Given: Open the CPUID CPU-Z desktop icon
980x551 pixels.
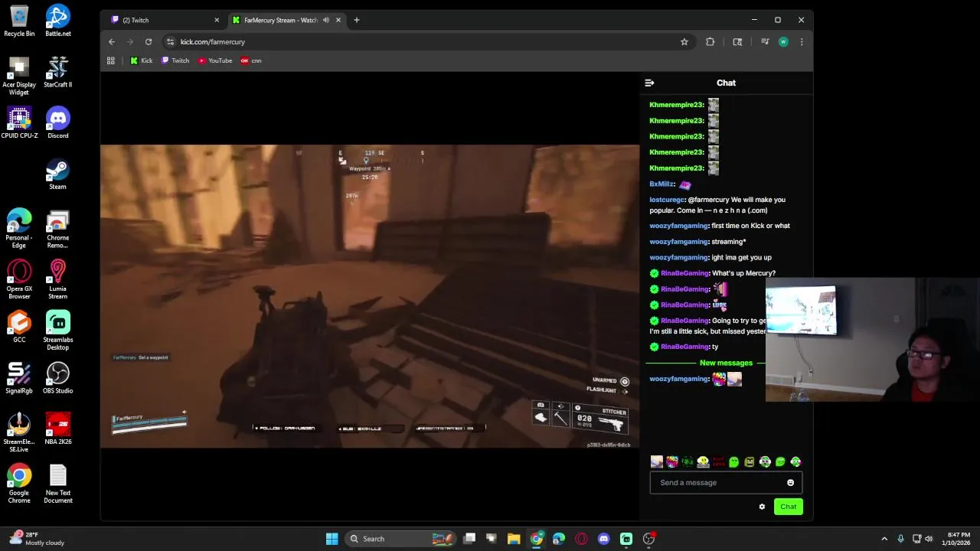Looking at the screenshot, I should click(x=19, y=122).
